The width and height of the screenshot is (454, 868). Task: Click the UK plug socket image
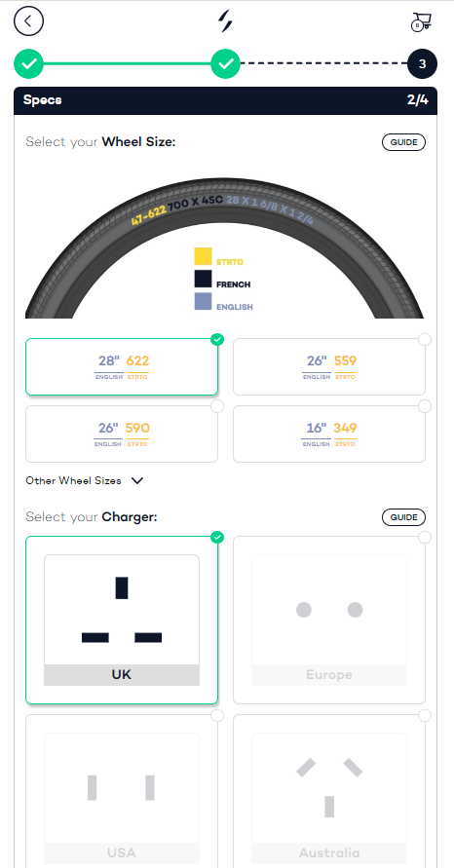point(122,610)
